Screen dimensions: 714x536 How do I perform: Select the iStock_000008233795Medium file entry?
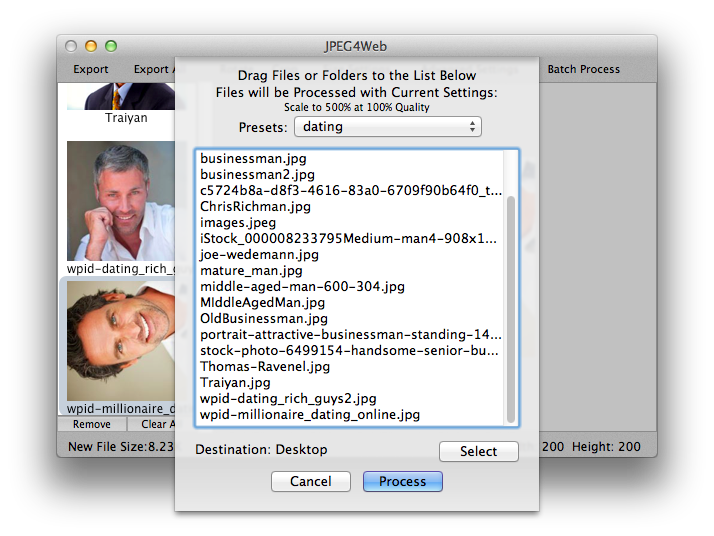351,239
